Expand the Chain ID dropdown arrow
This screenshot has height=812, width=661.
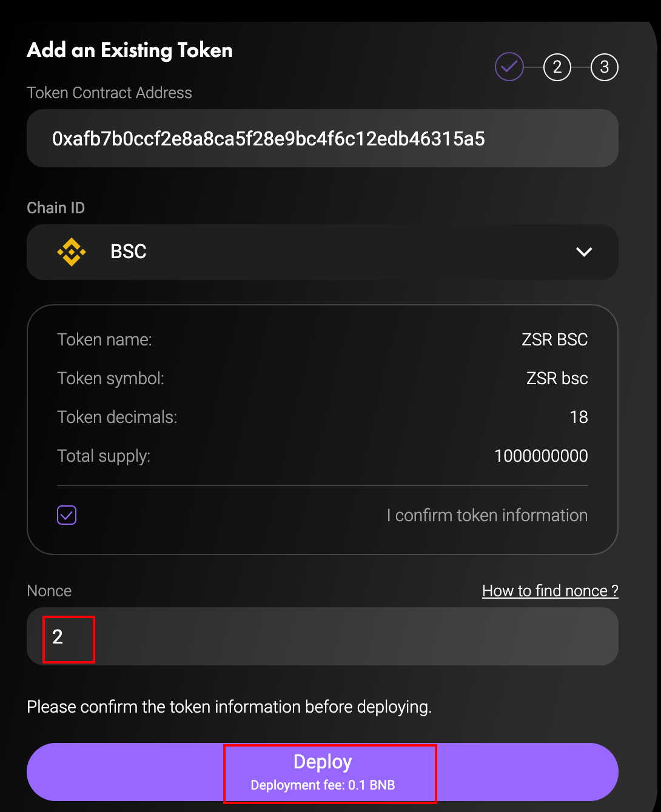tap(584, 252)
